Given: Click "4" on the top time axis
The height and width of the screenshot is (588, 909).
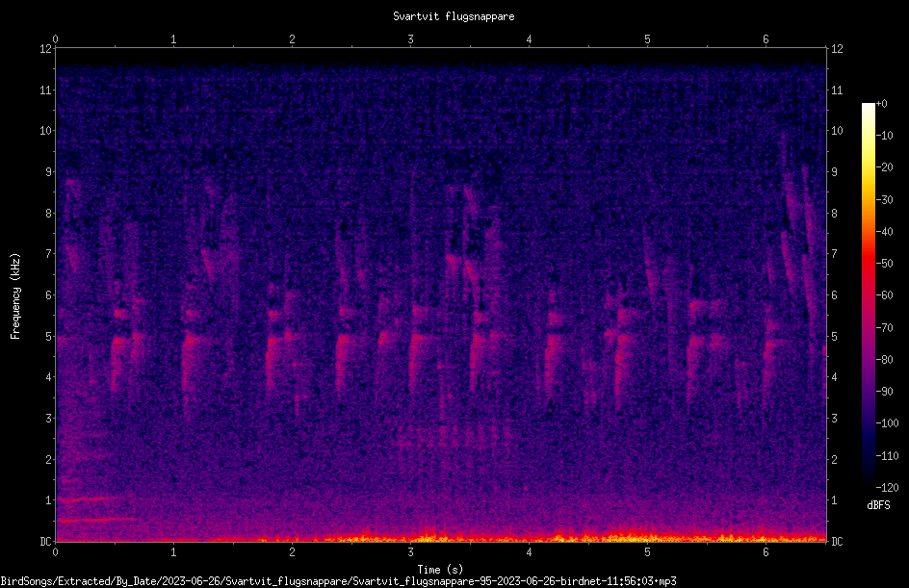Looking at the screenshot, I should (529, 39).
